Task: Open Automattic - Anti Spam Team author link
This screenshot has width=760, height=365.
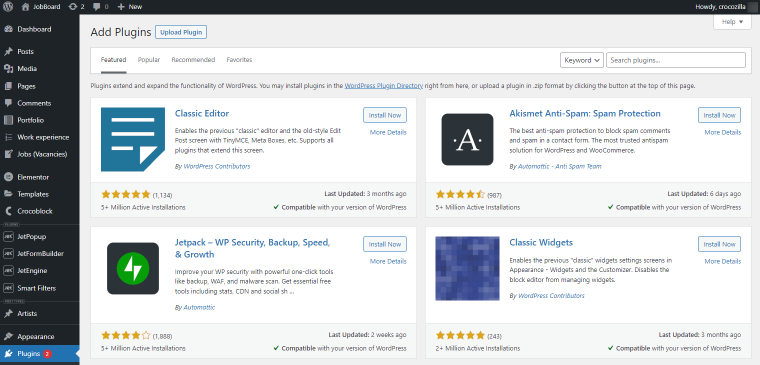Action: (560, 166)
